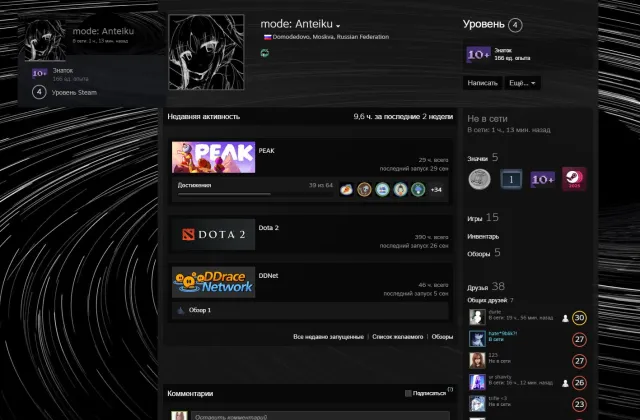This screenshot has height=420, width=640.
Task: Open the Инвентарь link
Action: pyautogui.click(x=483, y=237)
